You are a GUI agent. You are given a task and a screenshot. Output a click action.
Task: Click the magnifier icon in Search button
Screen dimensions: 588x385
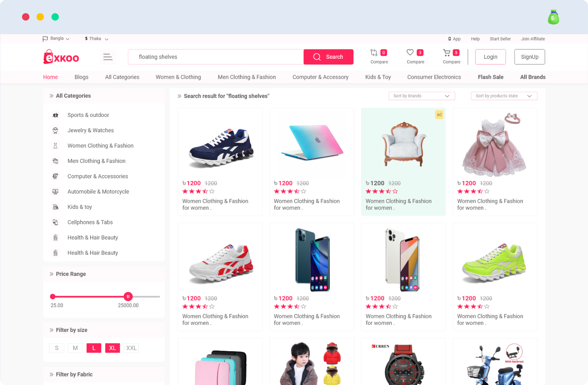[317, 57]
